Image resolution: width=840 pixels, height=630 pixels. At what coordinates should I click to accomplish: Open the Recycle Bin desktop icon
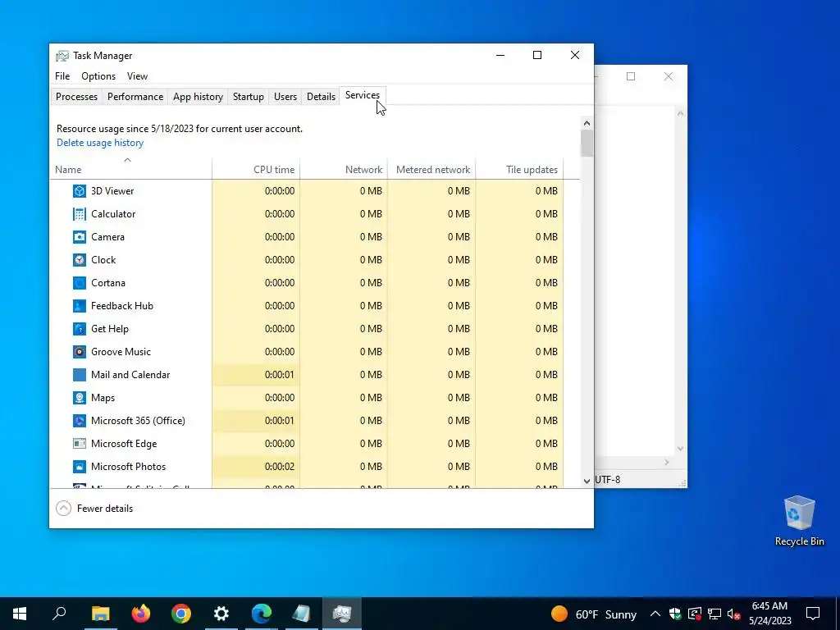click(799, 521)
